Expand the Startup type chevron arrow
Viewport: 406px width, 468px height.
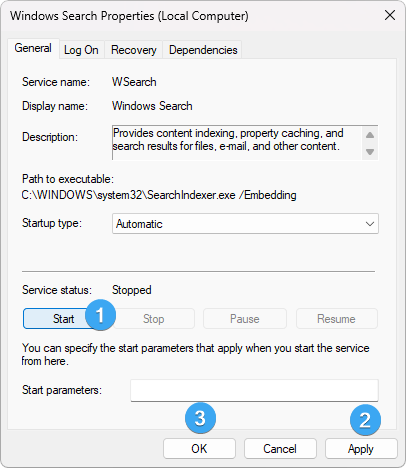370,224
